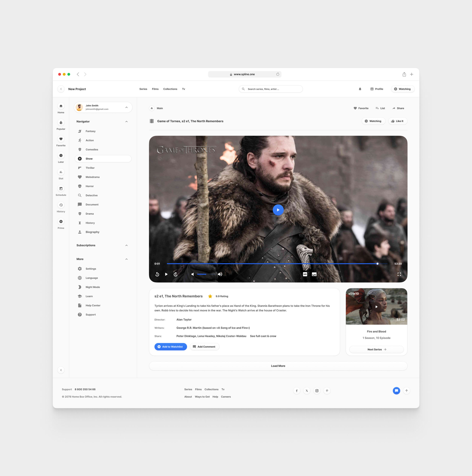Click the video progress bar handle

pos(377,264)
